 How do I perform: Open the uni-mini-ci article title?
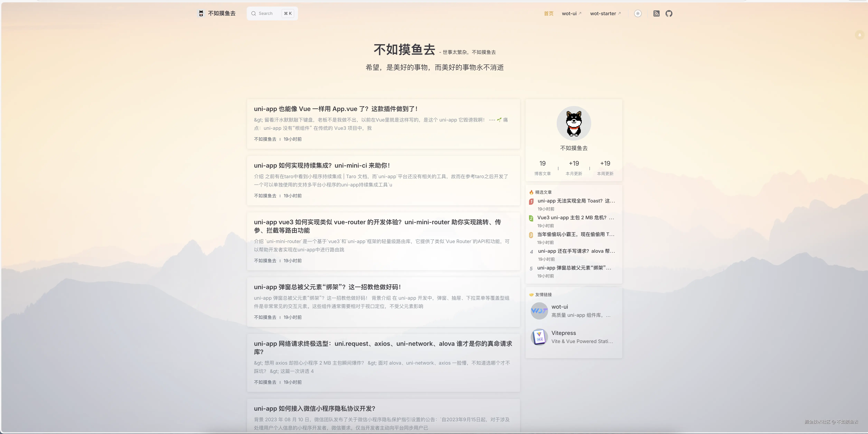click(x=322, y=165)
